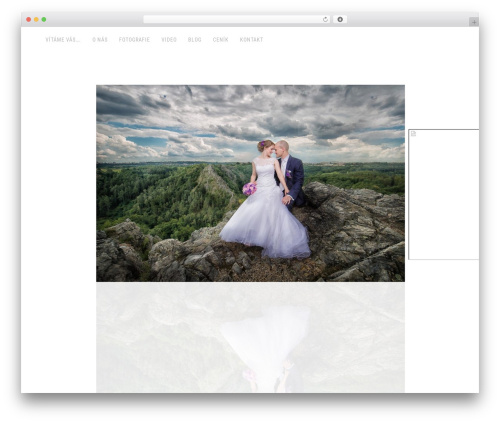Screen dimensions: 500x423
Task: Open a new tab with plus button
Action: click(x=474, y=22)
